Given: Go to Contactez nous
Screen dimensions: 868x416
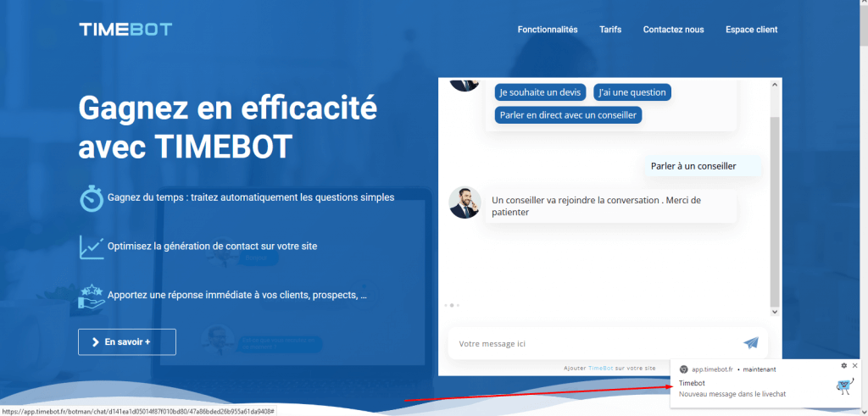Looking at the screenshot, I should click(673, 30).
